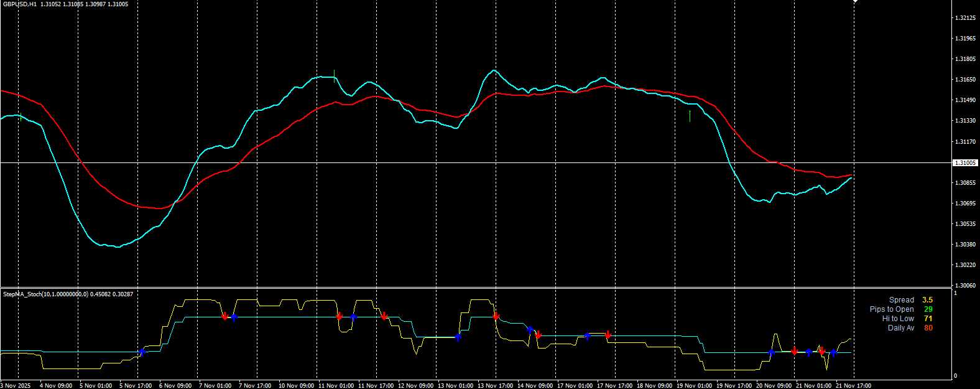
Task: Click red arrow near 17 Nov 17:00
Action: coord(608,335)
